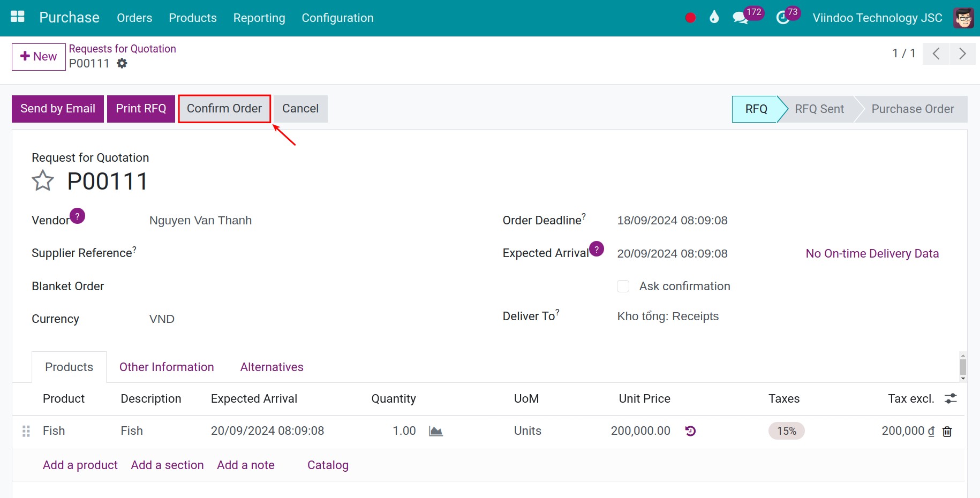Click Units UoM cell in Fish row

click(527, 431)
